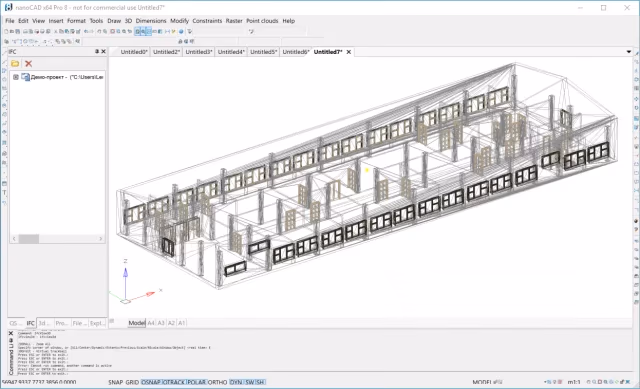The width and height of the screenshot is (640, 389).
Task: Click the New document toolbar icon
Action: pyautogui.click(x=6, y=31)
